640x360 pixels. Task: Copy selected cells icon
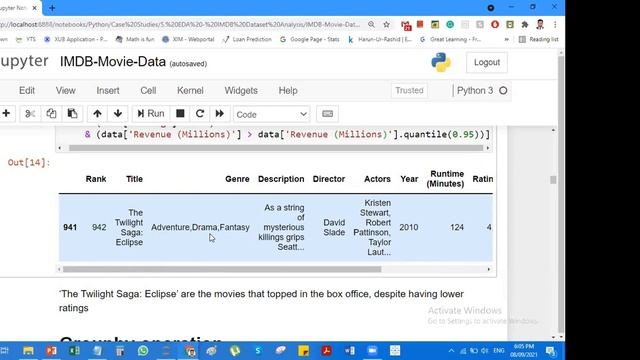tap(51, 113)
